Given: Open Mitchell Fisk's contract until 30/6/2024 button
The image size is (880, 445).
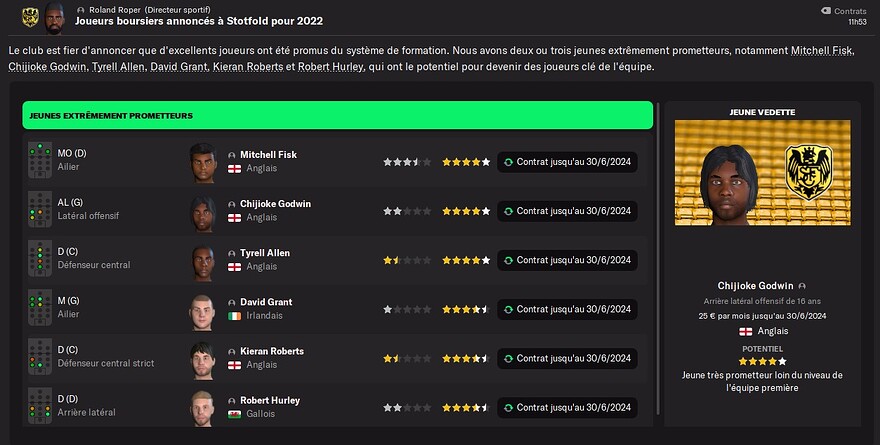Looking at the screenshot, I should tap(567, 161).
